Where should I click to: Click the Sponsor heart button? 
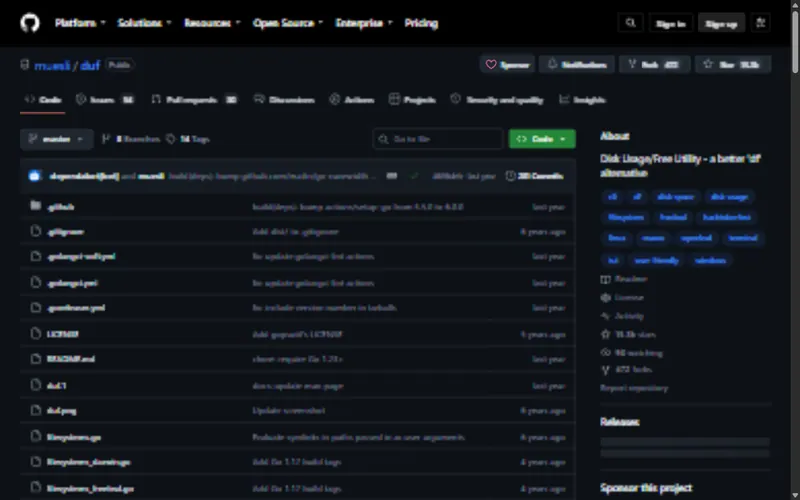(x=507, y=64)
